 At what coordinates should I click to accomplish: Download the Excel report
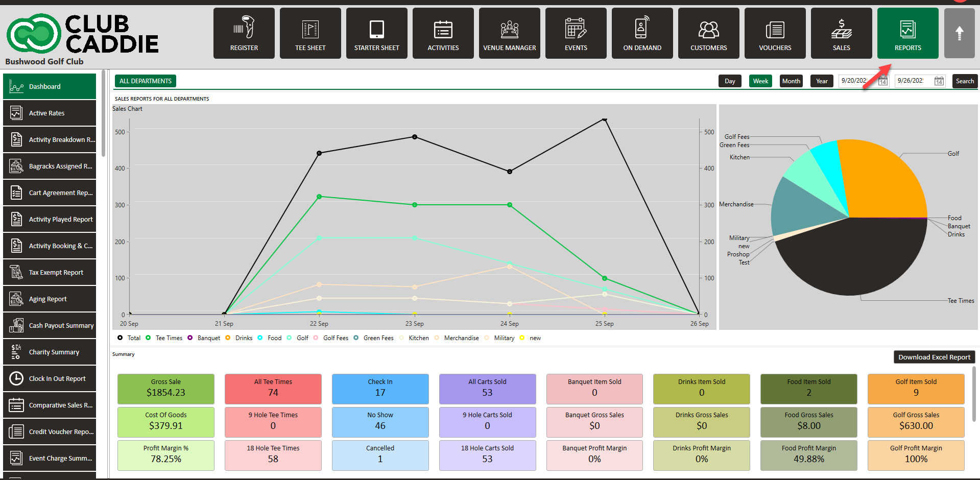(934, 357)
